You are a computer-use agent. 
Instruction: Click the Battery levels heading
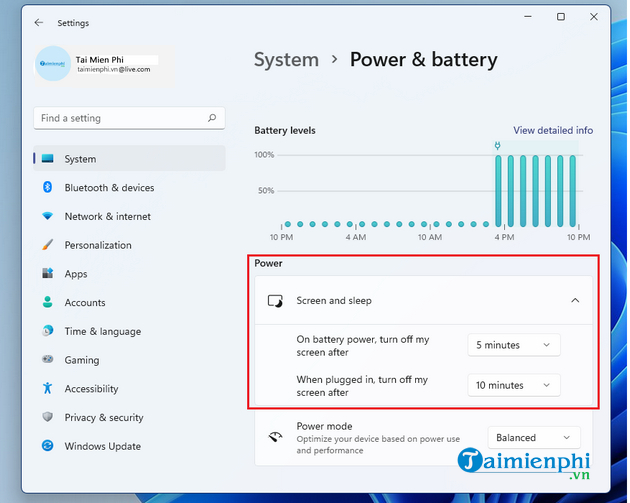point(285,131)
